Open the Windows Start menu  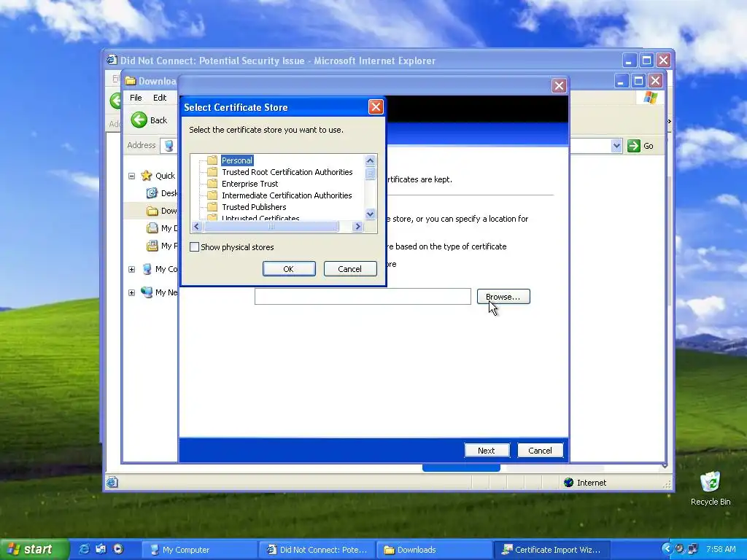(x=34, y=550)
